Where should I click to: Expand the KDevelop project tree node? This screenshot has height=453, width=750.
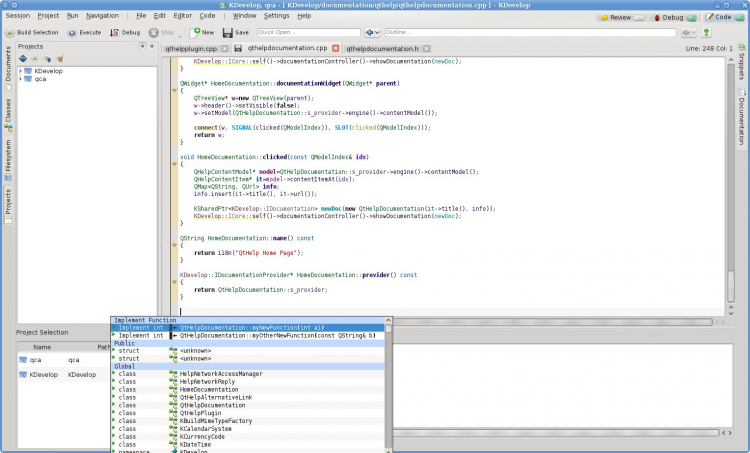pyautogui.click(x=22, y=71)
